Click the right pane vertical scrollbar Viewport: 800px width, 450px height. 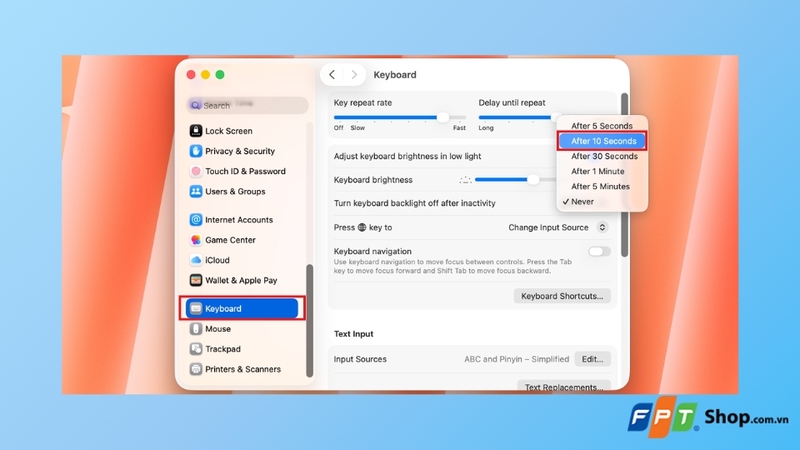pyautogui.click(x=624, y=175)
